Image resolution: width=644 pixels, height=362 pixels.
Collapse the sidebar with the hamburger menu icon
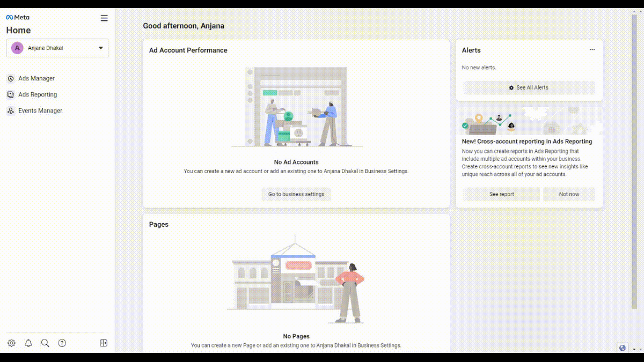104,18
